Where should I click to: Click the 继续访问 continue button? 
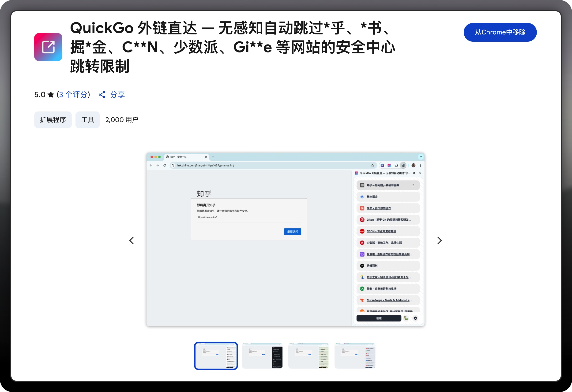[292, 231]
